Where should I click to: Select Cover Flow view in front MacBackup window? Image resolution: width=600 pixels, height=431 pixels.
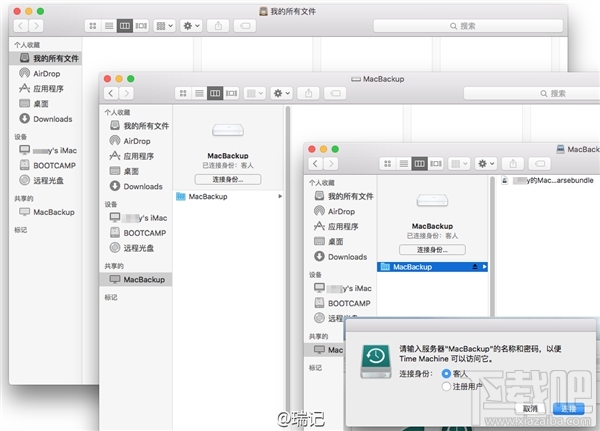pyautogui.click(x=436, y=163)
